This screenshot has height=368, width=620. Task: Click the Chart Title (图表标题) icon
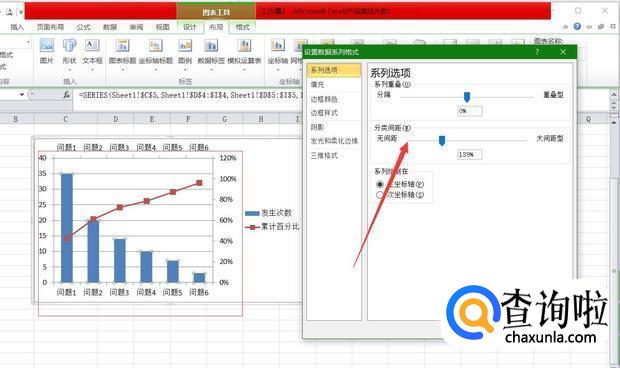[x=123, y=46]
